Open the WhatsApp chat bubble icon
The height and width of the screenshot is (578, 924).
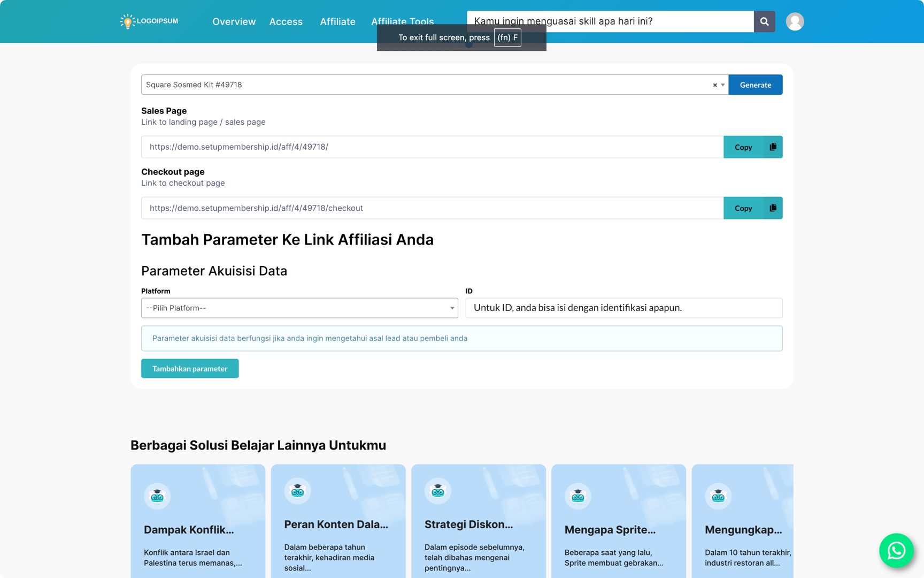(896, 551)
